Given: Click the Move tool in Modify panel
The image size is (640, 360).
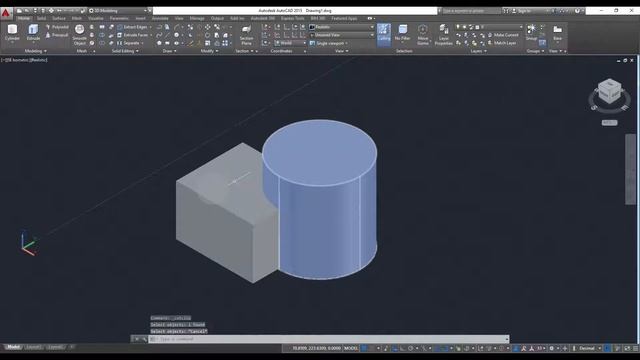Looking at the screenshot, I should click(208, 27).
